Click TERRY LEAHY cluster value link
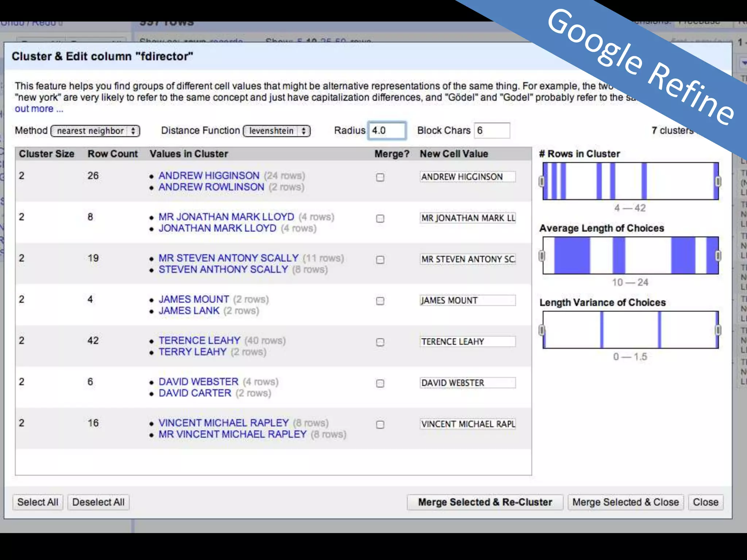Screen dimensions: 747x560 [193, 352]
